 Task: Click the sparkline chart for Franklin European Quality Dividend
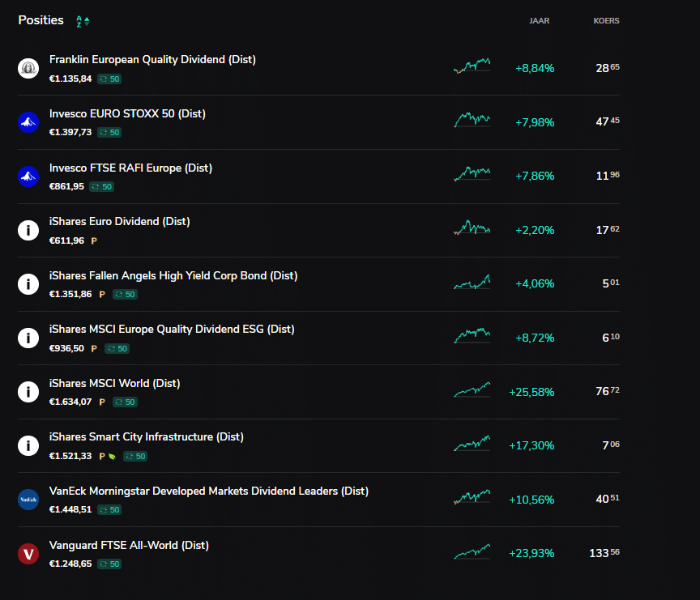coord(472,66)
